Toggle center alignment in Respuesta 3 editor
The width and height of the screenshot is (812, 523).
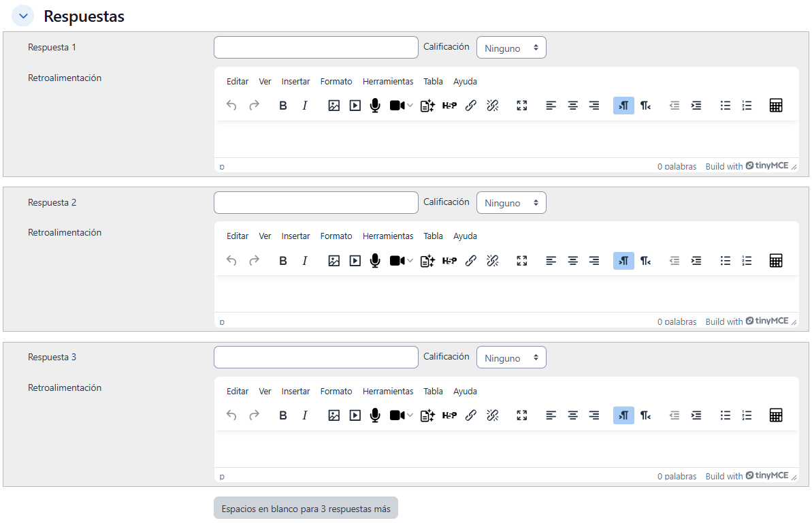coord(573,415)
